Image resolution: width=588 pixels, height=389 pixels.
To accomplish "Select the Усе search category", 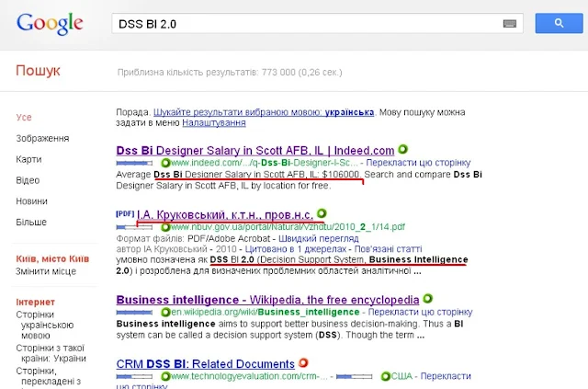I will pyautogui.click(x=24, y=117).
